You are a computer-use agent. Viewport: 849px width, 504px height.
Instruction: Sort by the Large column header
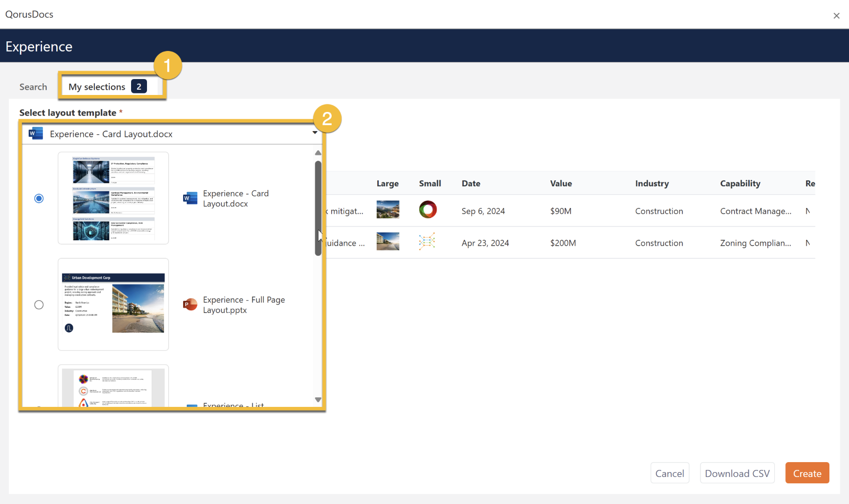(x=387, y=184)
